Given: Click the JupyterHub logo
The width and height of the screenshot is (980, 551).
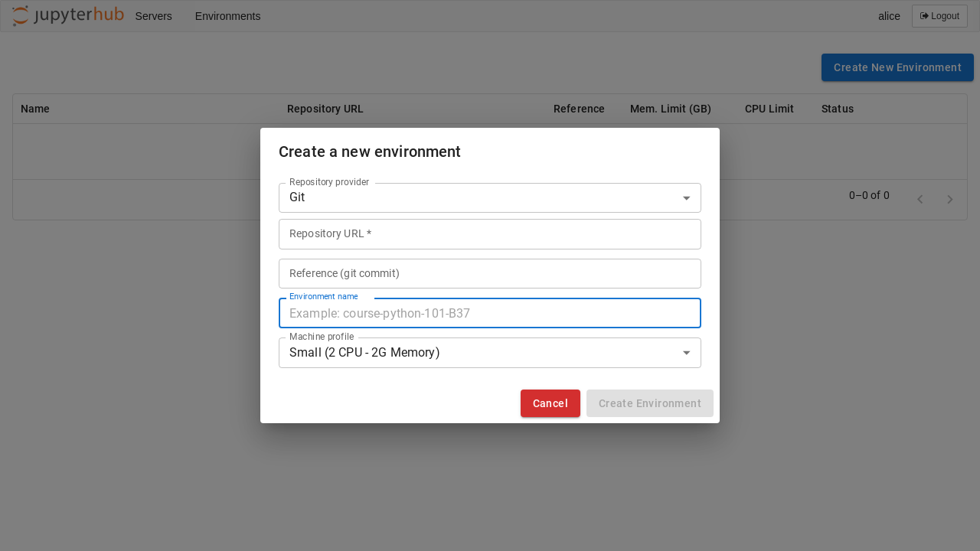Looking at the screenshot, I should 67,15.
